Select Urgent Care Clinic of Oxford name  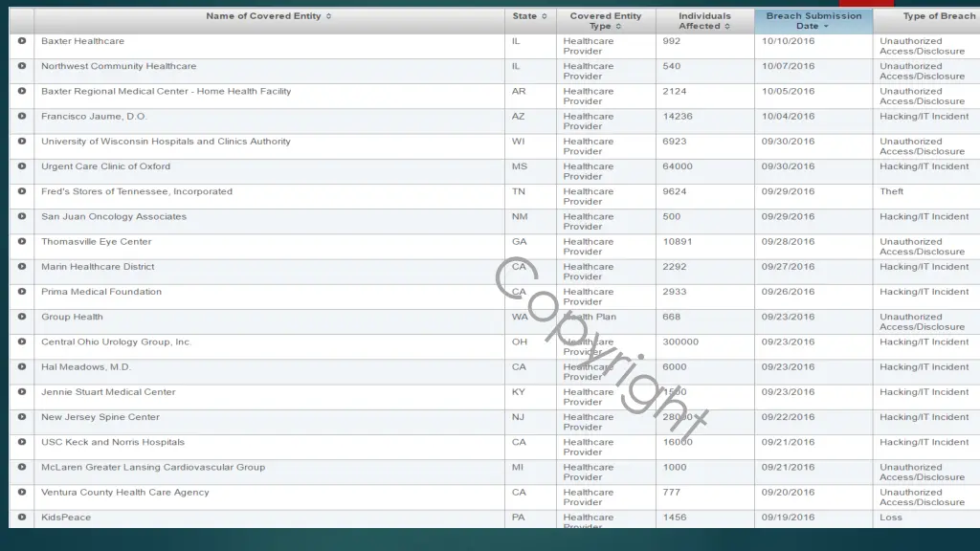tap(105, 166)
